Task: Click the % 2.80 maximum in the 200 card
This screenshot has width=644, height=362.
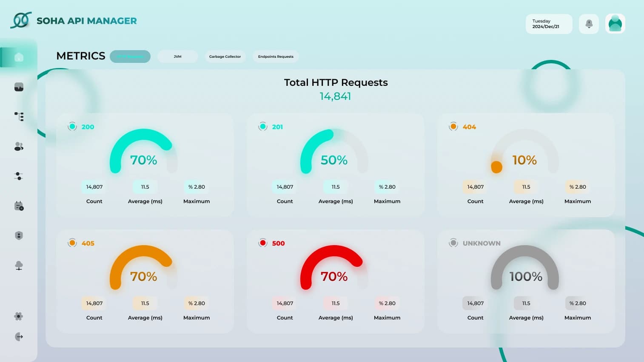Action: (x=197, y=187)
